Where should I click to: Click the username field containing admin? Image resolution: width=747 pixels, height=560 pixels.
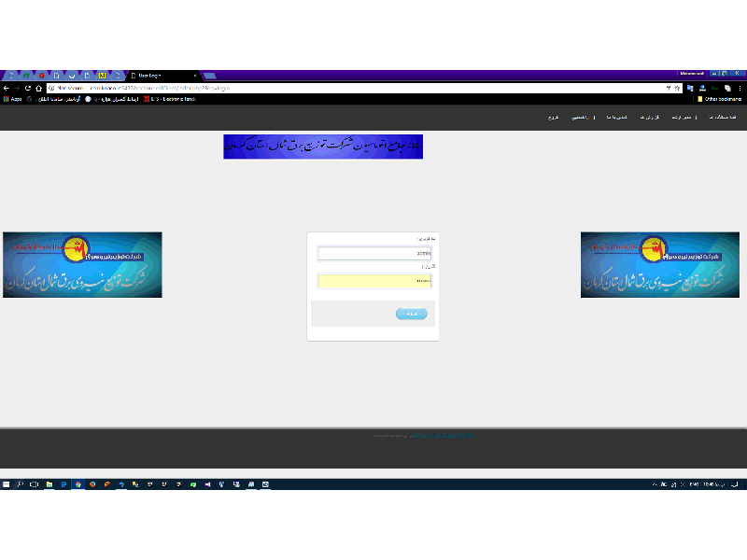tap(374, 253)
